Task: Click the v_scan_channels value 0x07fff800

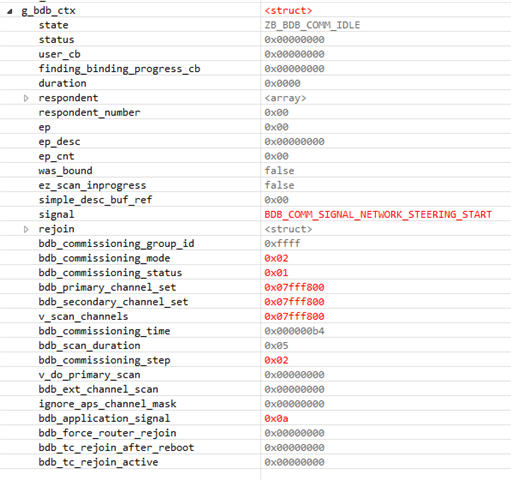Action: point(294,317)
